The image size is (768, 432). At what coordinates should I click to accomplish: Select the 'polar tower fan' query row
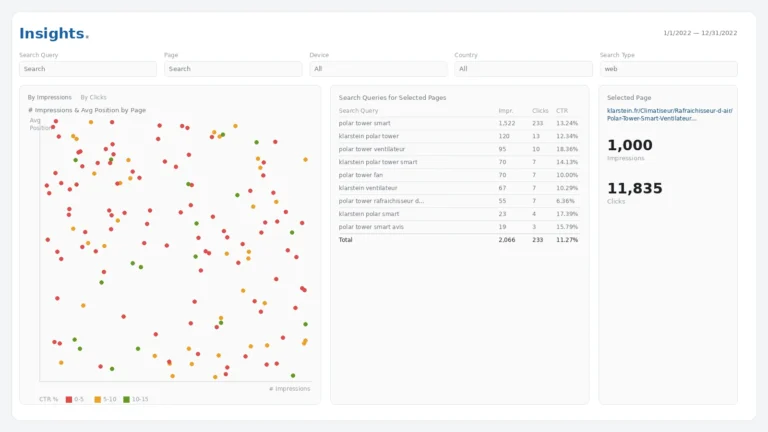pyautogui.click(x=458, y=175)
